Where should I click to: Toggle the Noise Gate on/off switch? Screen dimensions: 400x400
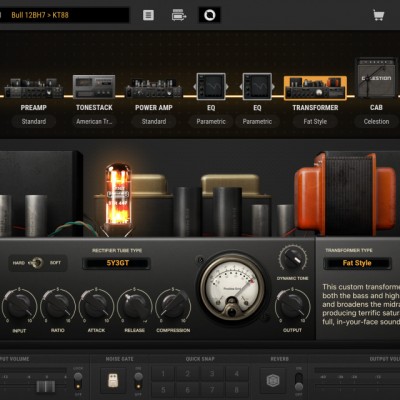pyautogui.click(x=138, y=380)
